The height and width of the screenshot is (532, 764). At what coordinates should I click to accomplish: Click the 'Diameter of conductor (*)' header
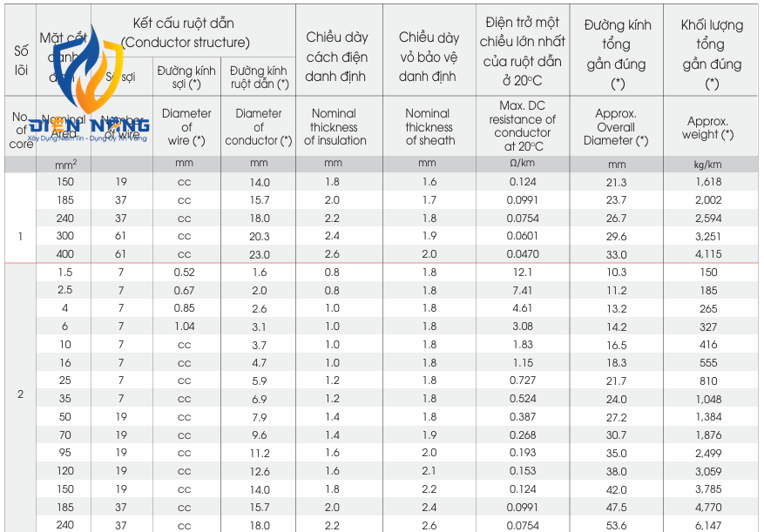coord(258,126)
